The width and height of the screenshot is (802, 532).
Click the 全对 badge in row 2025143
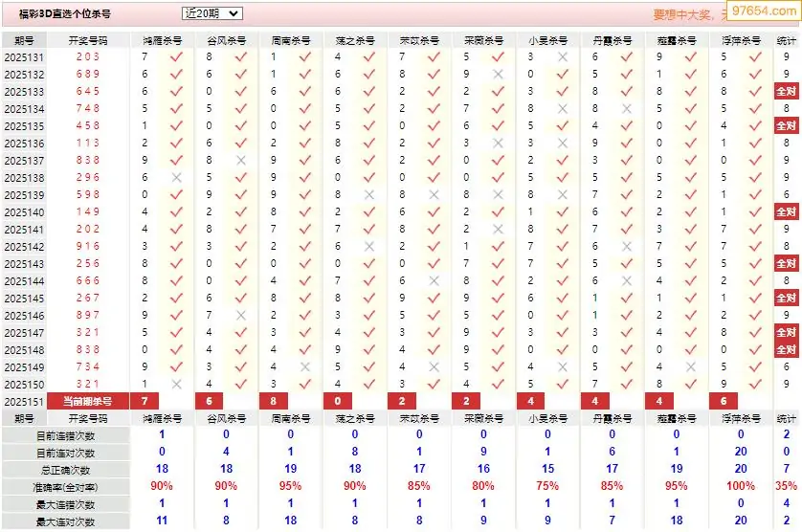click(786, 263)
